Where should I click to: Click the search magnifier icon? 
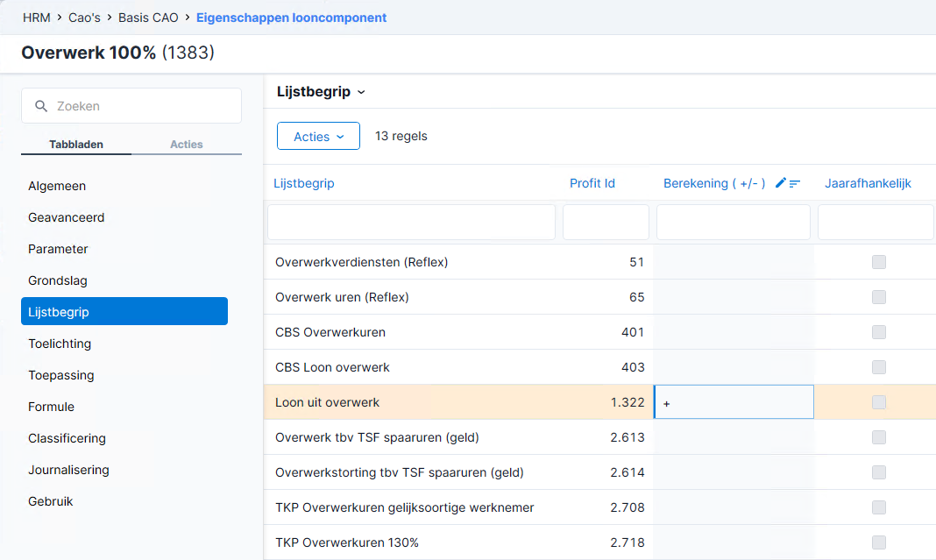coord(41,106)
